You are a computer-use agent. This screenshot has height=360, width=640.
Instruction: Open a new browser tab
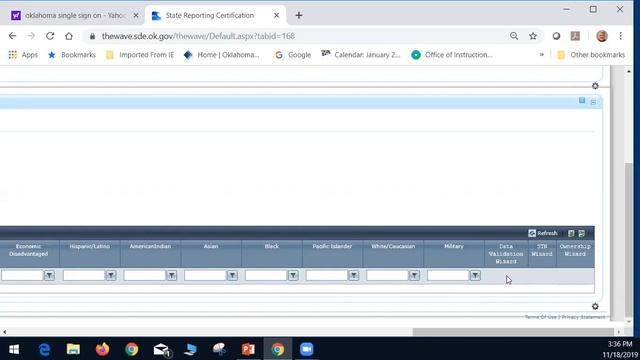[299, 16]
